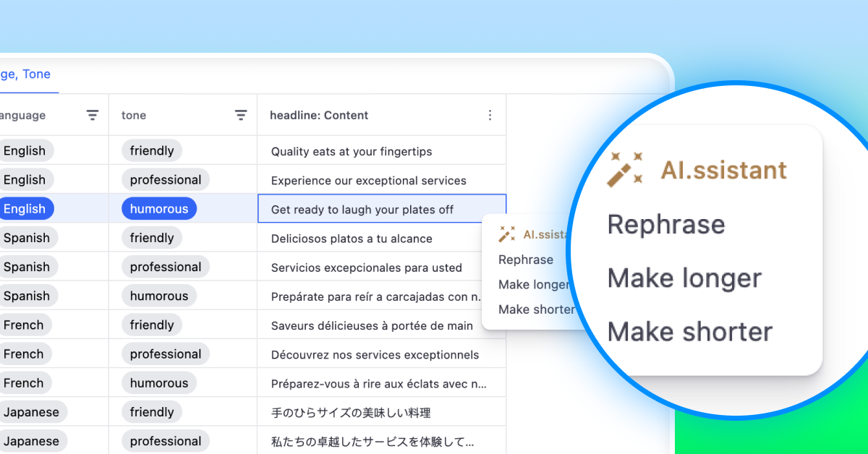Screen dimensions: 868x454
Task: Switch to the Language, Tone tab
Action: [x=25, y=74]
